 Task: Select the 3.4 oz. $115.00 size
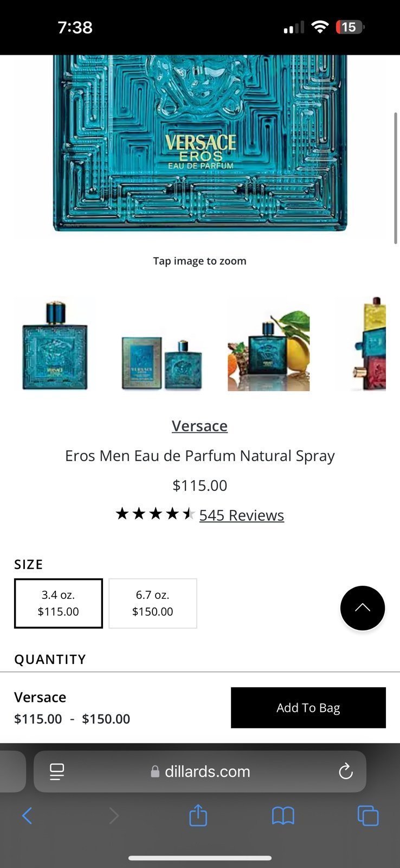pyautogui.click(x=59, y=603)
